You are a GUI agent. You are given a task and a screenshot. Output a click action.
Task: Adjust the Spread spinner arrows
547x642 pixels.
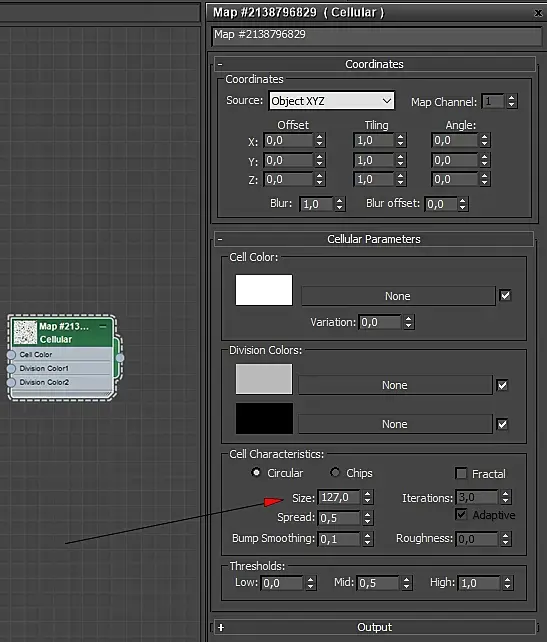click(x=368, y=518)
